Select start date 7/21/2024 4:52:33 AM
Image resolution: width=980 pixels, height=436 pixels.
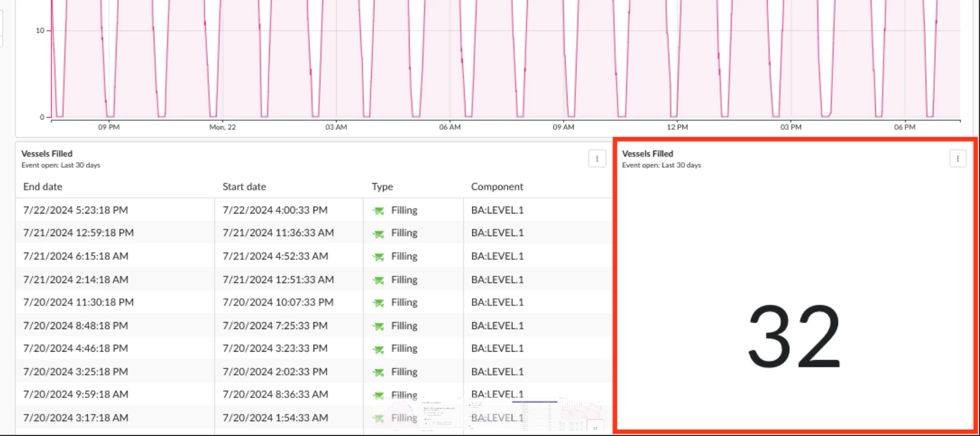[x=275, y=256]
